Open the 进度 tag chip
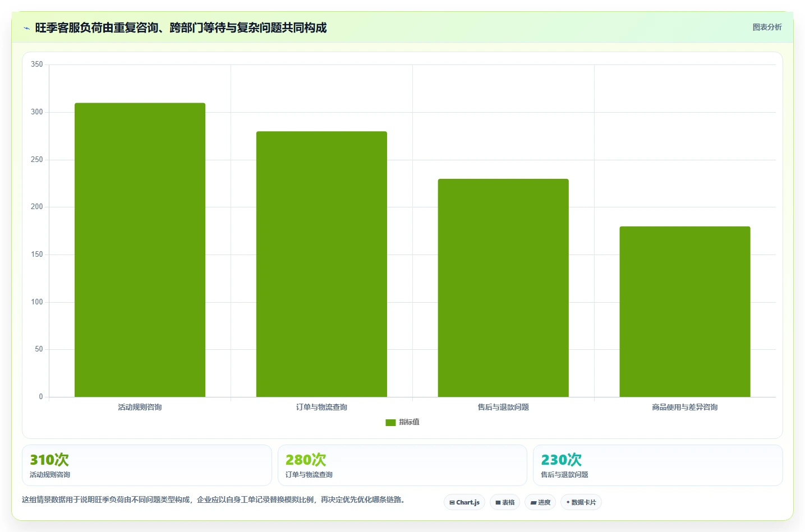This screenshot has width=805, height=532. click(x=540, y=502)
